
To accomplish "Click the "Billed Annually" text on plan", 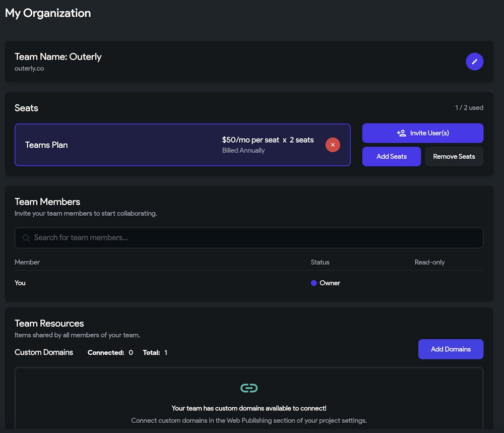I will tap(243, 150).
